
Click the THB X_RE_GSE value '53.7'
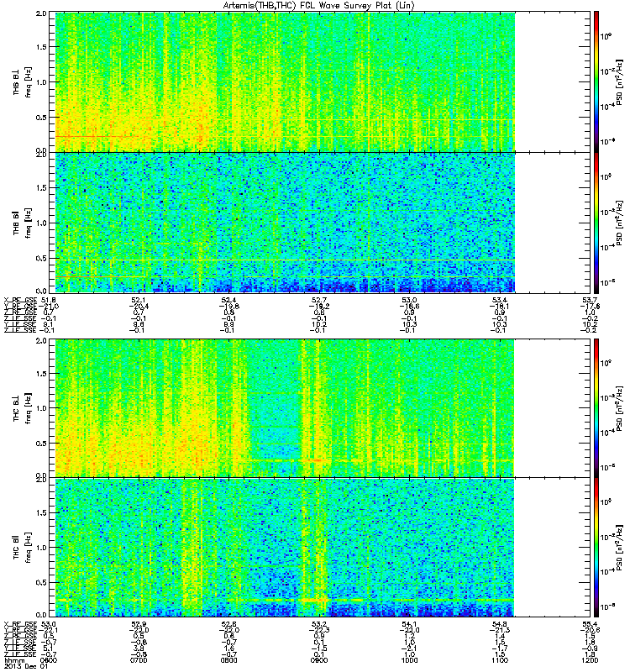pyautogui.click(x=591, y=300)
